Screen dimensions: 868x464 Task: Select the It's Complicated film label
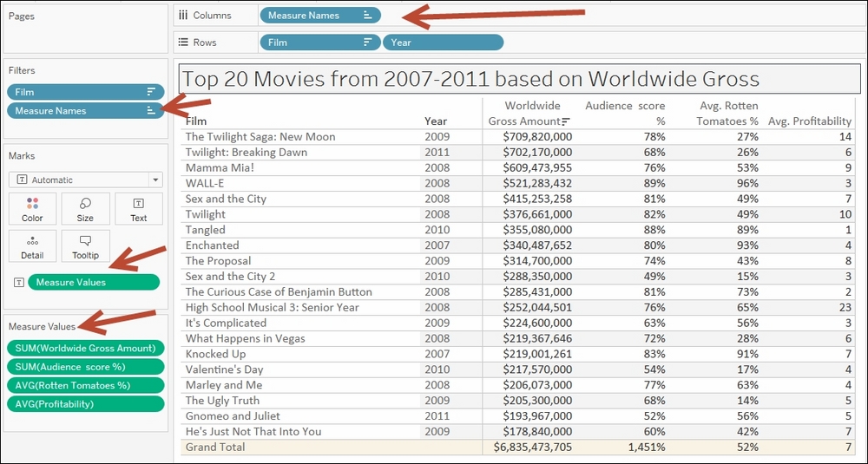pyautogui.click(x=226, y=323)
